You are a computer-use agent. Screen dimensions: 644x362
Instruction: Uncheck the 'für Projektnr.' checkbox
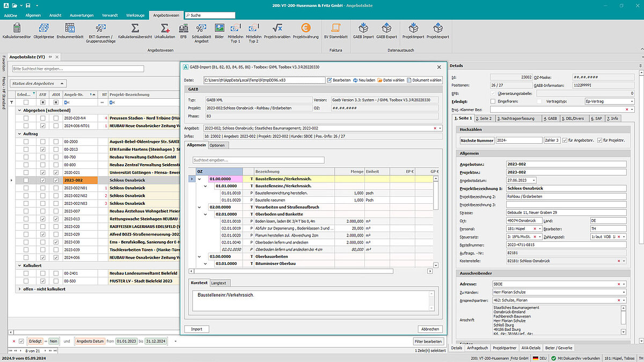tap(600, 140)
